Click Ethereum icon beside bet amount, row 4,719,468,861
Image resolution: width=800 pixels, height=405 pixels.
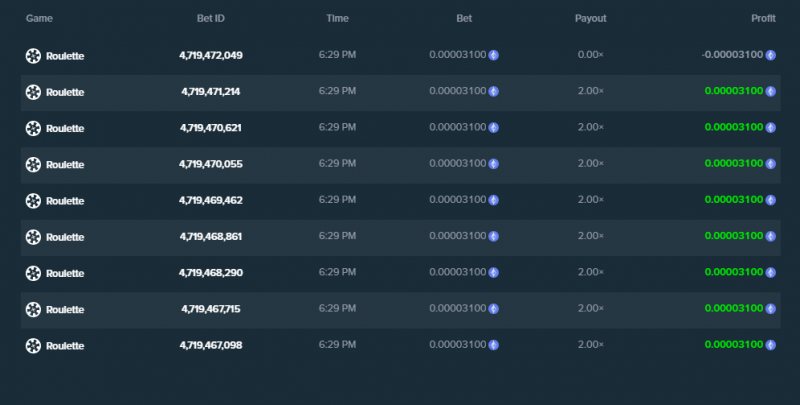[x=493, y=236]
